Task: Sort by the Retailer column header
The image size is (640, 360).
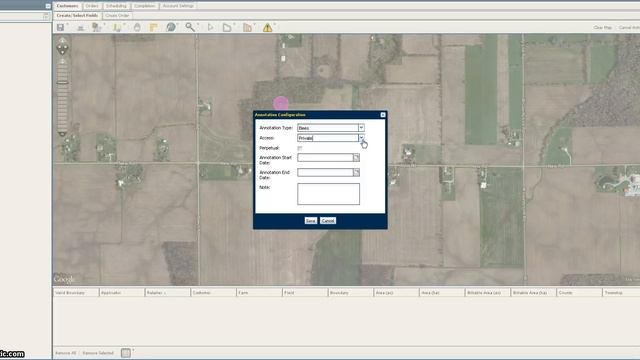Action: (x=167, y=293)
